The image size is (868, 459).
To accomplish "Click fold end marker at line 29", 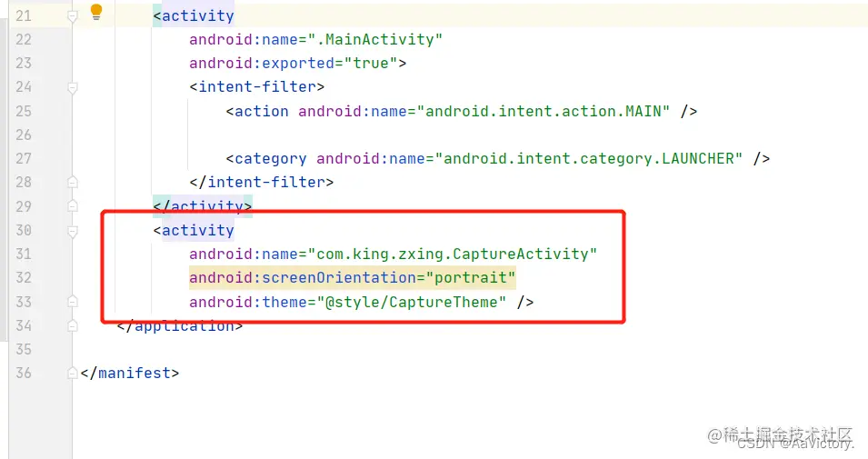I will click(x=73, y=206).
